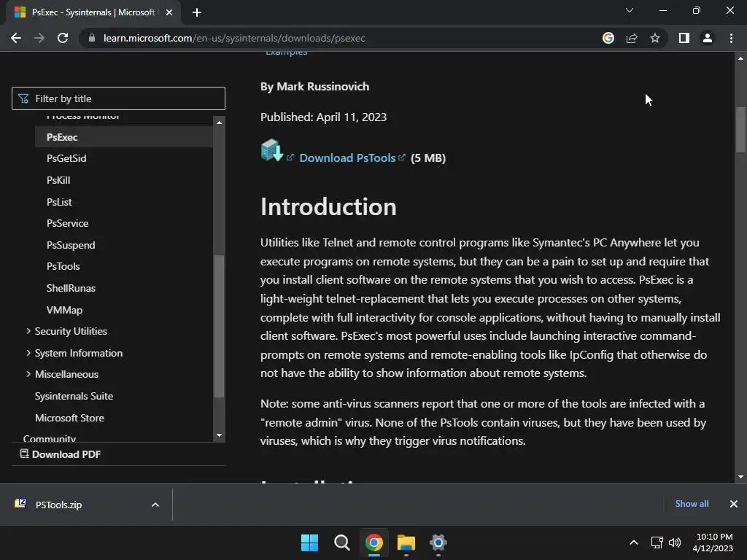
Task: Open PsExec in the sidebar
Action: click(124, 137)
